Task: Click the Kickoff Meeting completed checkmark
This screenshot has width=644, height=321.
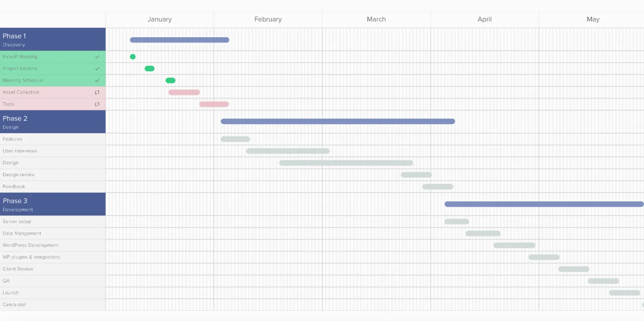Action: [97, 57]
